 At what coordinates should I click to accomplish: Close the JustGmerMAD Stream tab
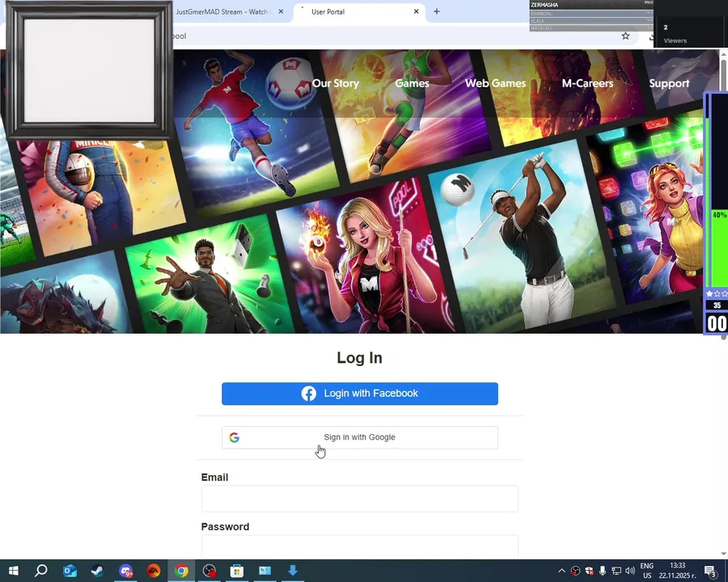[x=281, y=11]
